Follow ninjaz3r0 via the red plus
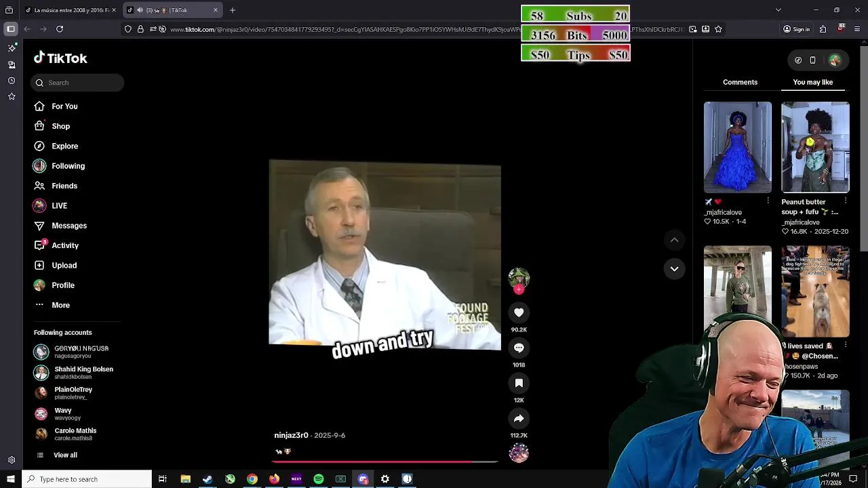Viewport: 868px width, 488px height. click(x=519, y=289)
